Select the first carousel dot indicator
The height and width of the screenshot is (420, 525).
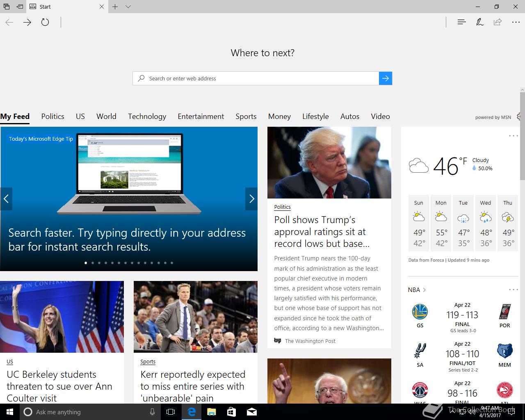pos(86,263)
